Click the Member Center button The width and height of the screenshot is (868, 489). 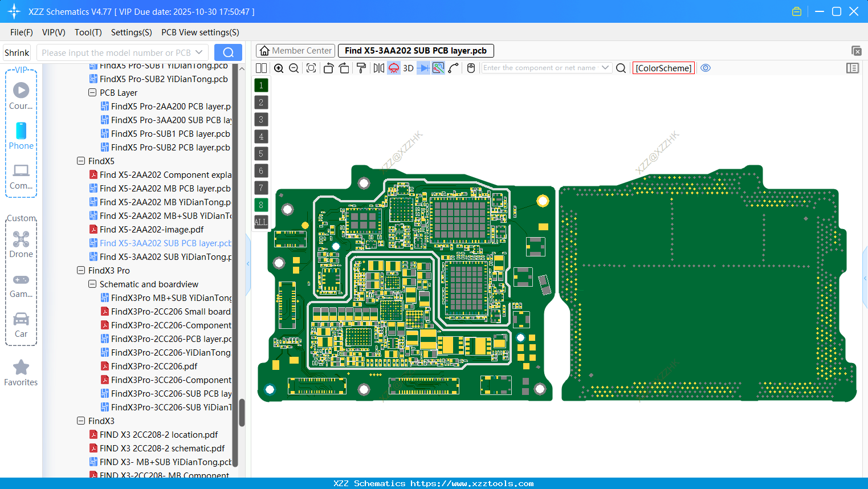coord(295,50)
